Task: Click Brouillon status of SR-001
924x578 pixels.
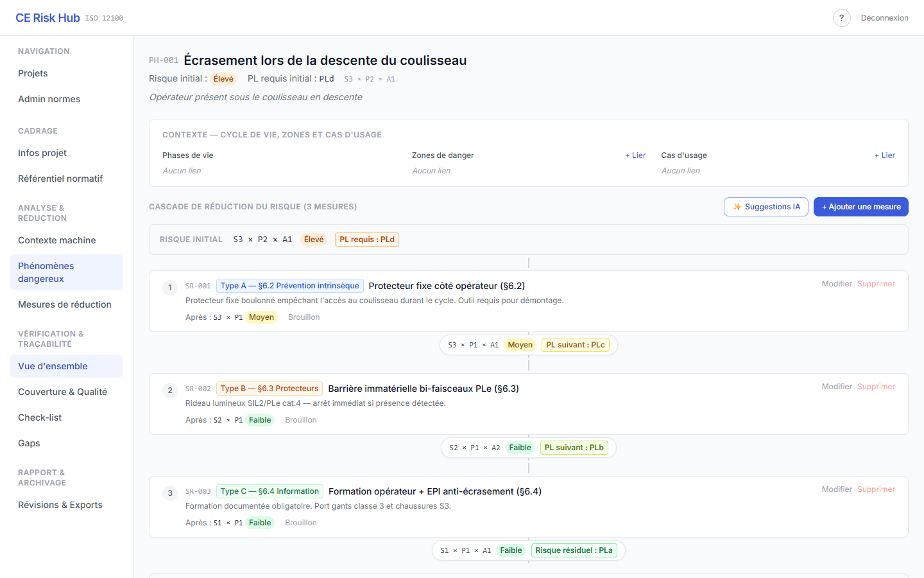Action: pyautogui.click(x=304, y=317)
